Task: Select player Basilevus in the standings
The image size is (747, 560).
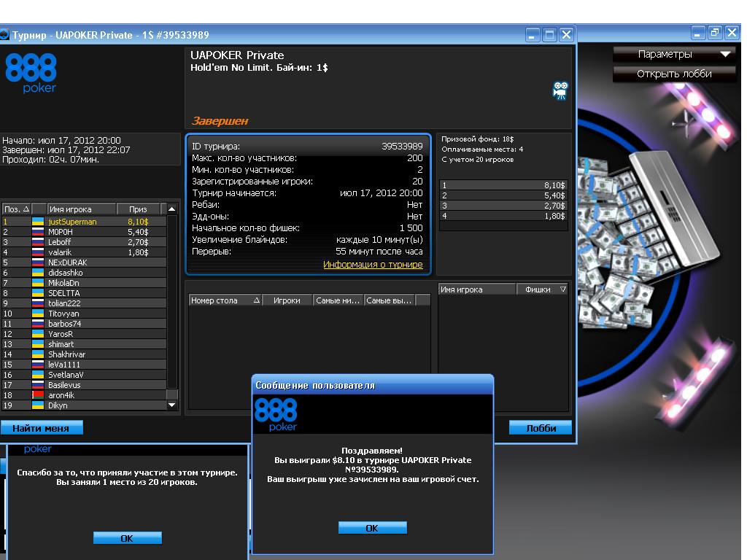Action: [84, 385]
